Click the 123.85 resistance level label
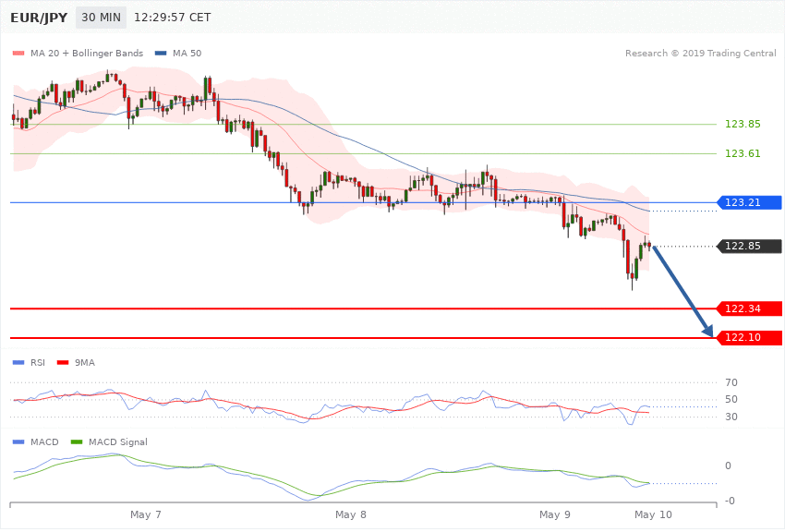This screenshot has width=785, height=532. coord(743,124)
